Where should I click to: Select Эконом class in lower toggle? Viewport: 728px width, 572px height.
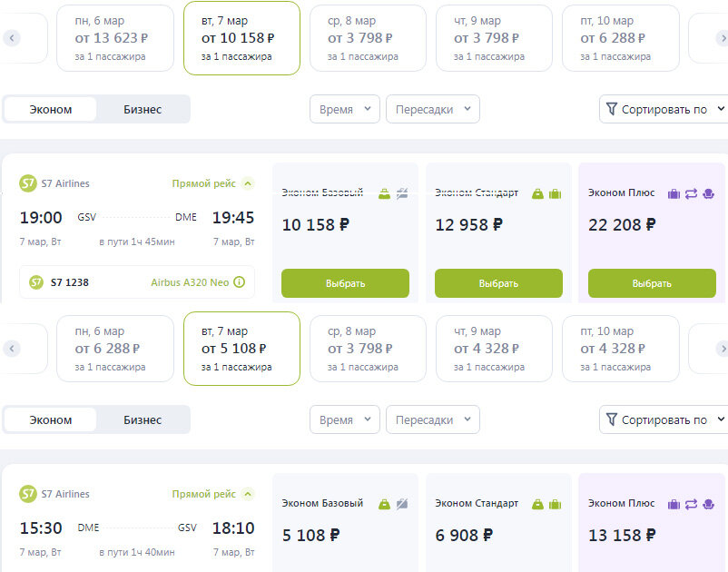pyautogui.click(x=51, y=419)
